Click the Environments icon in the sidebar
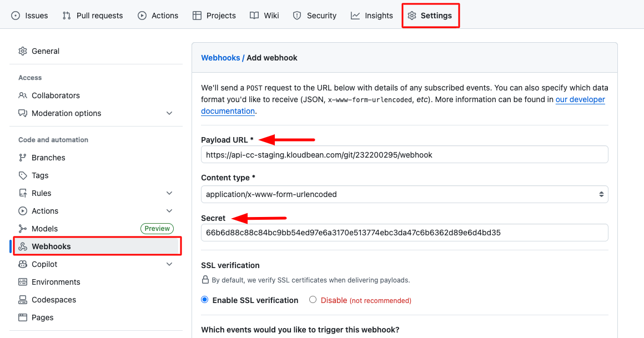Viewport: 644px width, 338px height. (x=23, y=282)
